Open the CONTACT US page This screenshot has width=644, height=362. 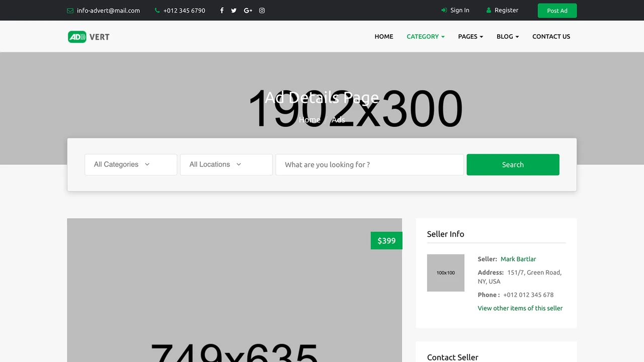point(551,37)
